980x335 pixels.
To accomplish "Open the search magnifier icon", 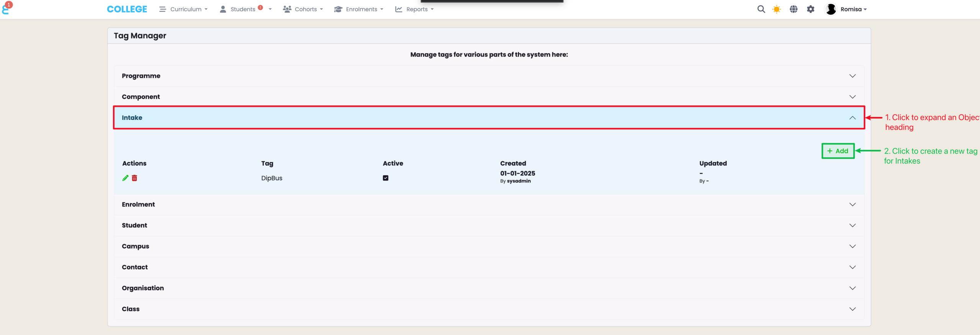I will click(761, 9).
